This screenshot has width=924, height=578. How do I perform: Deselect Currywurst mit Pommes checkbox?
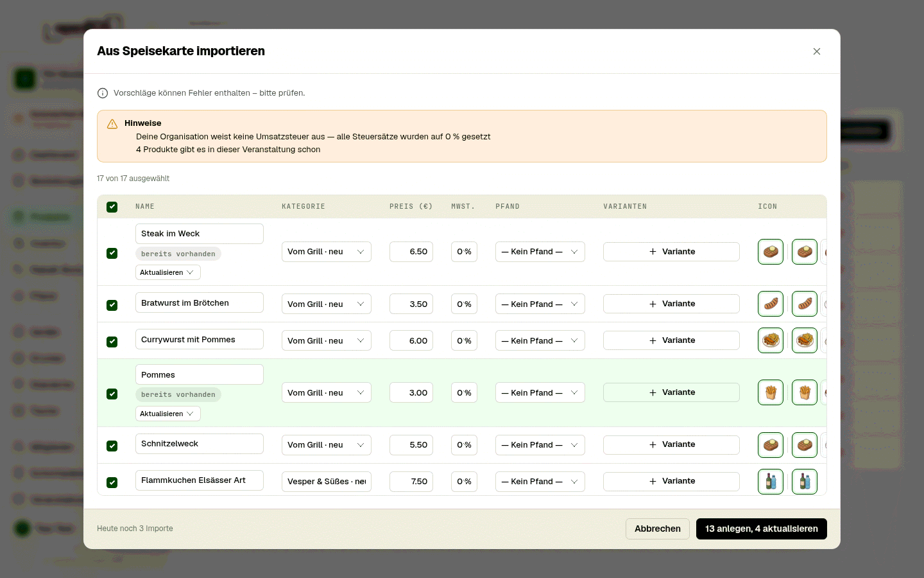tap(112, 342)
